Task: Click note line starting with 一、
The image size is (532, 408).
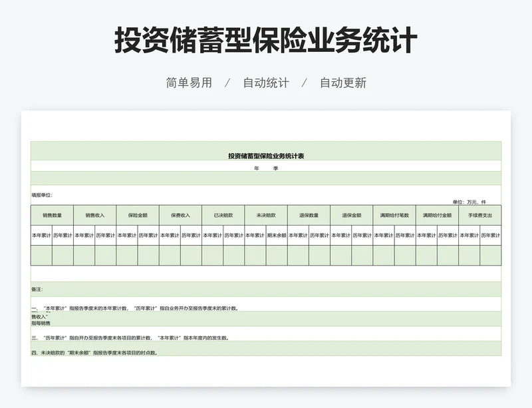Action: [x=136, y=308]
